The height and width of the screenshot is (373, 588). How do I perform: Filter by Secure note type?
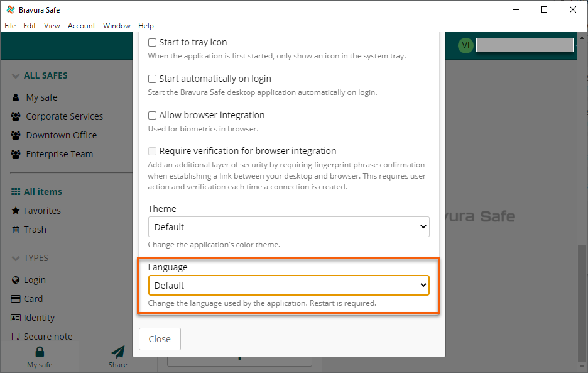tap(48, 337)
